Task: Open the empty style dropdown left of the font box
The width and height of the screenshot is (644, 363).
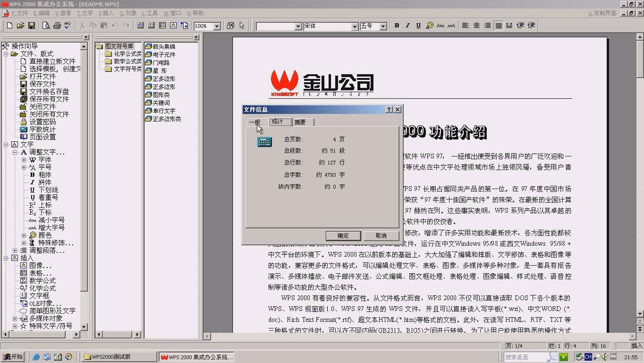Action: click(298, 26)
